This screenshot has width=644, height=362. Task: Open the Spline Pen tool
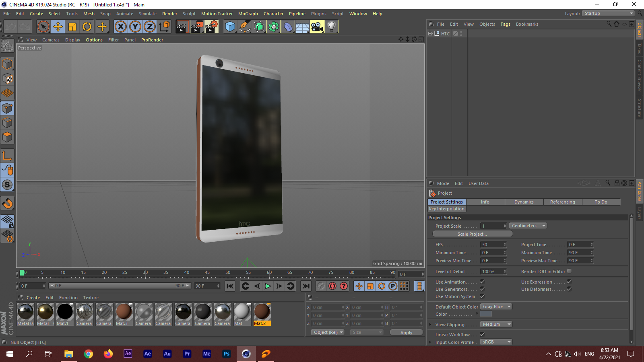pyautogui.click(x=245, y=27)
